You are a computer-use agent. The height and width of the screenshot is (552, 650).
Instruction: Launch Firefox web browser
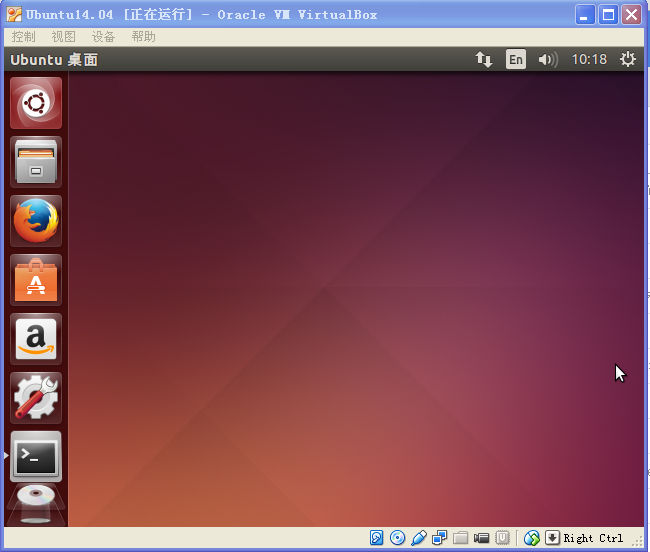pyautogui.click(x=36, y=220)
